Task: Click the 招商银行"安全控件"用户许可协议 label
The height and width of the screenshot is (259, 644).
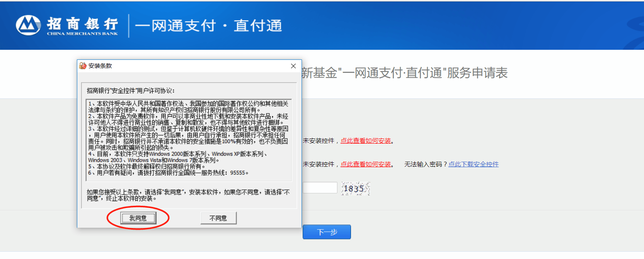Action: tap(131, 91)
